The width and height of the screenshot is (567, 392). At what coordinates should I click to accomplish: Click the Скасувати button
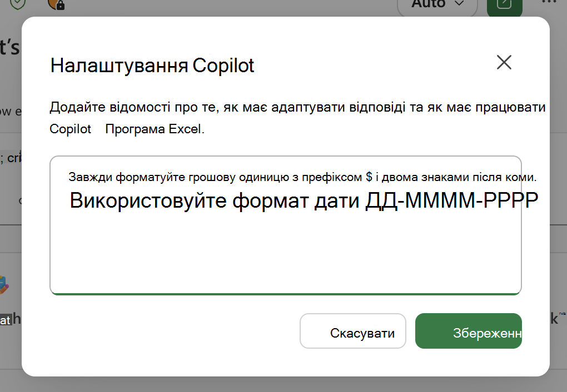352,331
